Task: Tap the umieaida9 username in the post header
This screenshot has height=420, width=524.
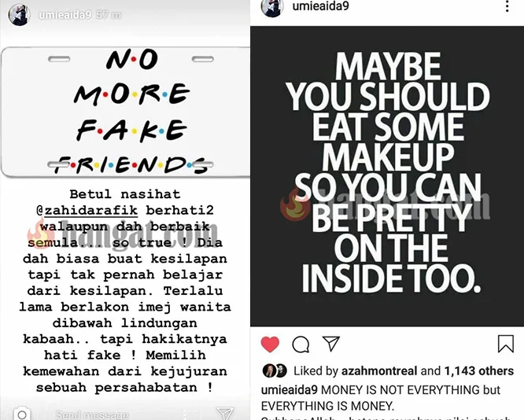Action: click(320, 6)
